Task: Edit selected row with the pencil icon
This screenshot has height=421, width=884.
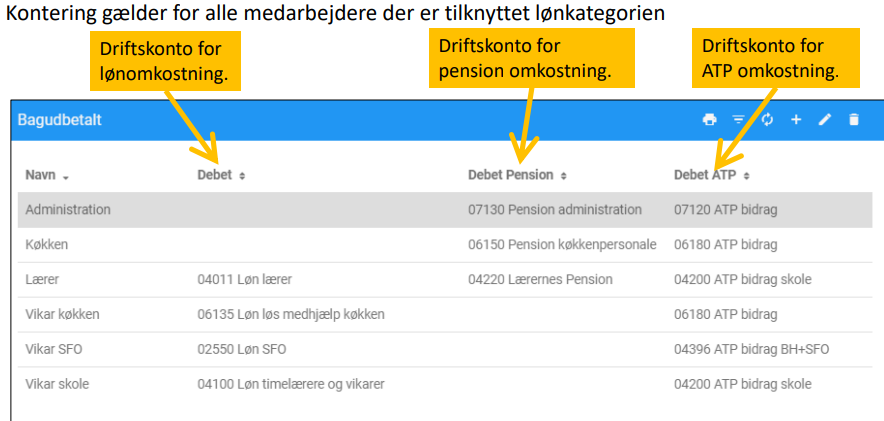Action: (x=825, y=119)
